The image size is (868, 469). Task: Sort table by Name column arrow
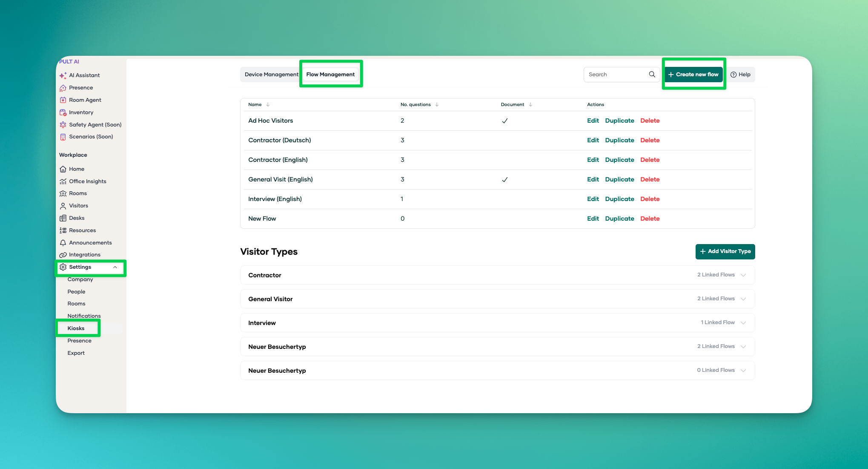pos(268,105)
